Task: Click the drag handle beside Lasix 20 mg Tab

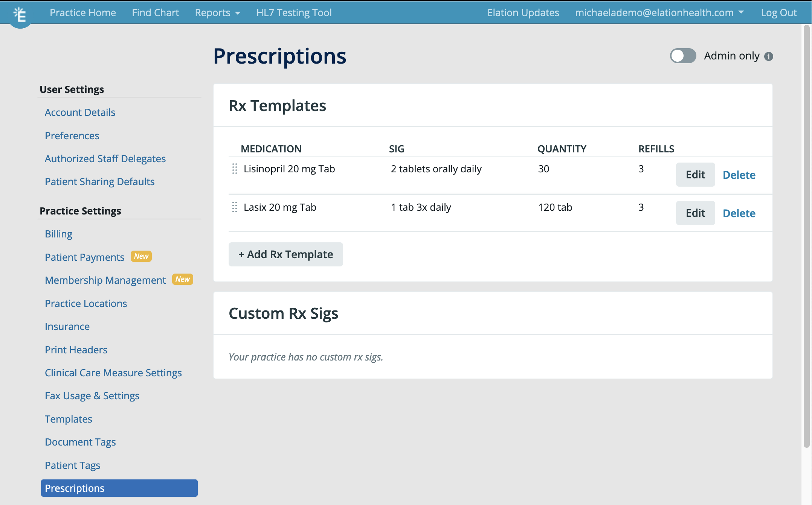Action: (x=235, y=207)
